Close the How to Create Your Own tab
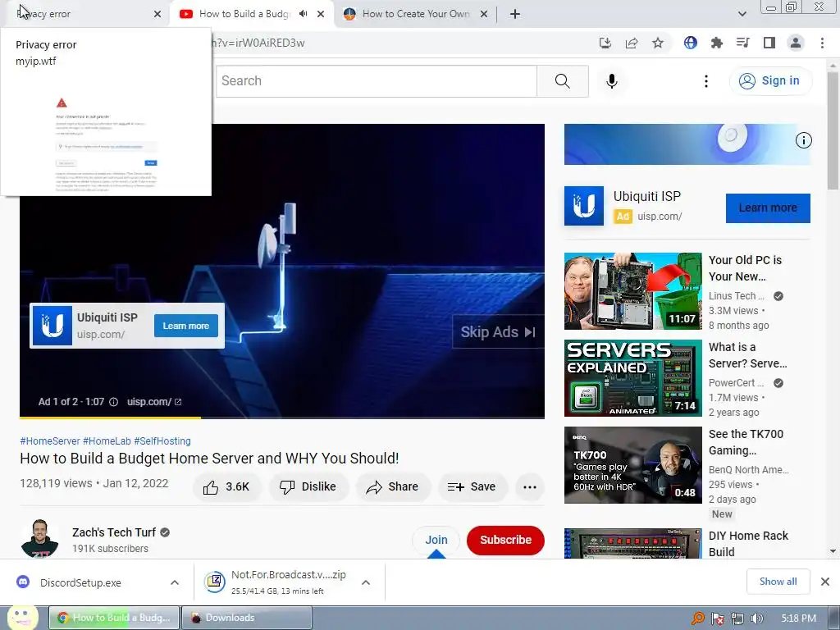 tap(484, 14)
